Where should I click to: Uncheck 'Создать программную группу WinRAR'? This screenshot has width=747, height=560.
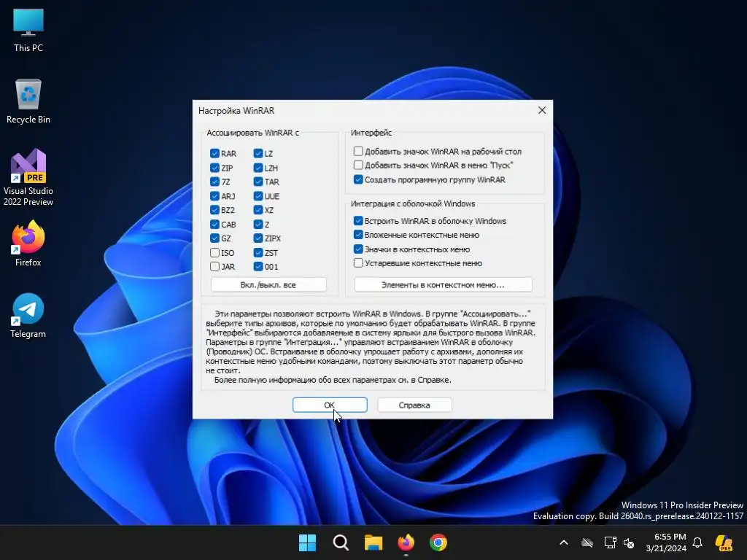pyautogui.click(x=358, y=179)
